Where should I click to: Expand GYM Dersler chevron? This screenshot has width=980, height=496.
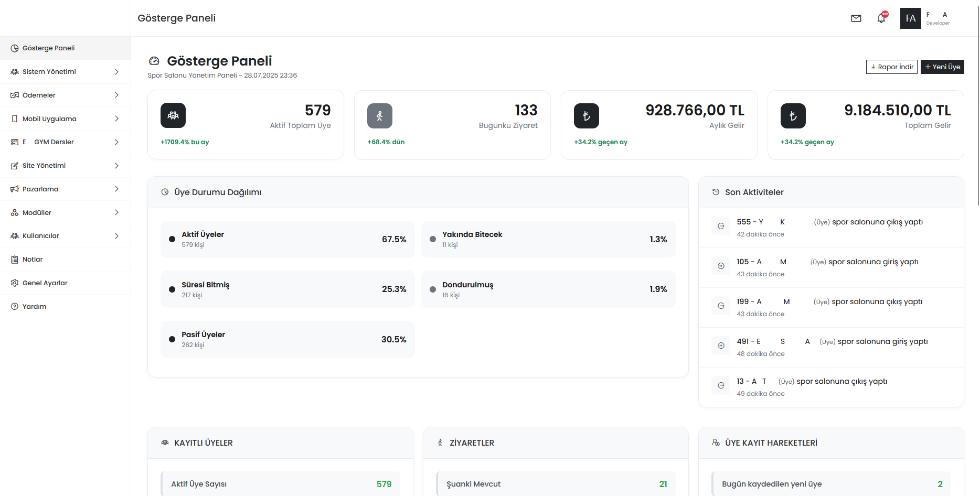point(116,142)
